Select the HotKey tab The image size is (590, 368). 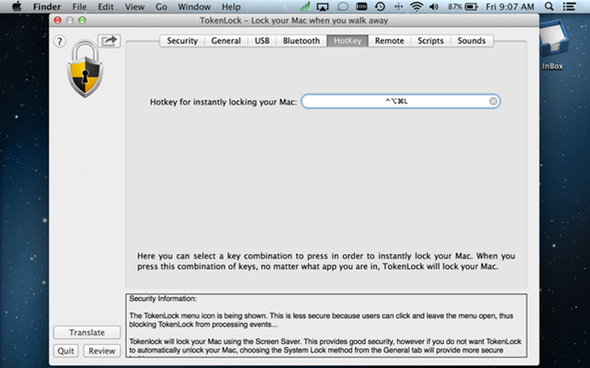pyautogui.click(x=347, y=41)
